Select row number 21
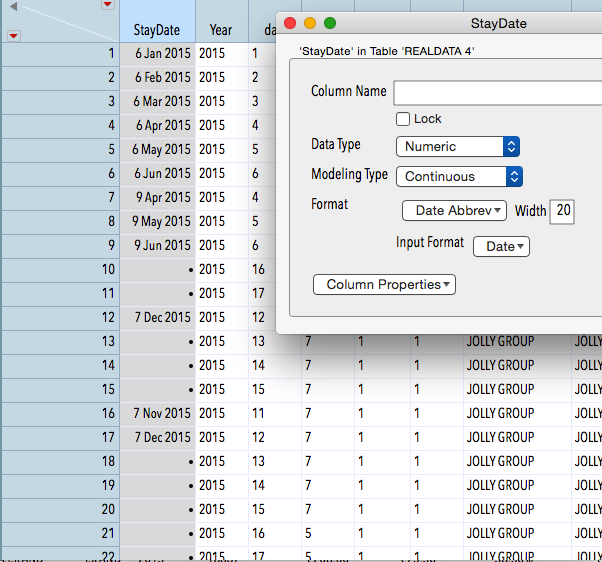Viewport: 602px width, 562px height. click(61, 534)
